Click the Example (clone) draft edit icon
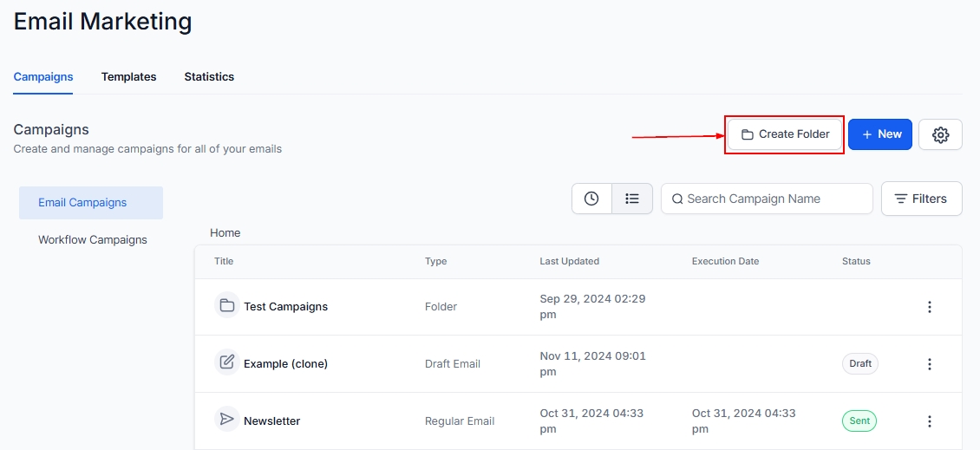Viewport: 980px width, 450px height. (x=227, y=362)
